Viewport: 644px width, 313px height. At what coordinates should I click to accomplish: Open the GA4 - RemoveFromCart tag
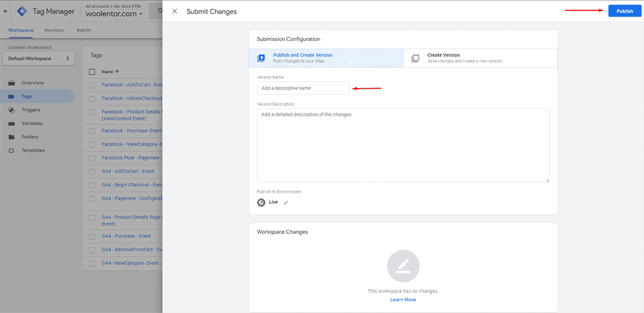(132, 249)
